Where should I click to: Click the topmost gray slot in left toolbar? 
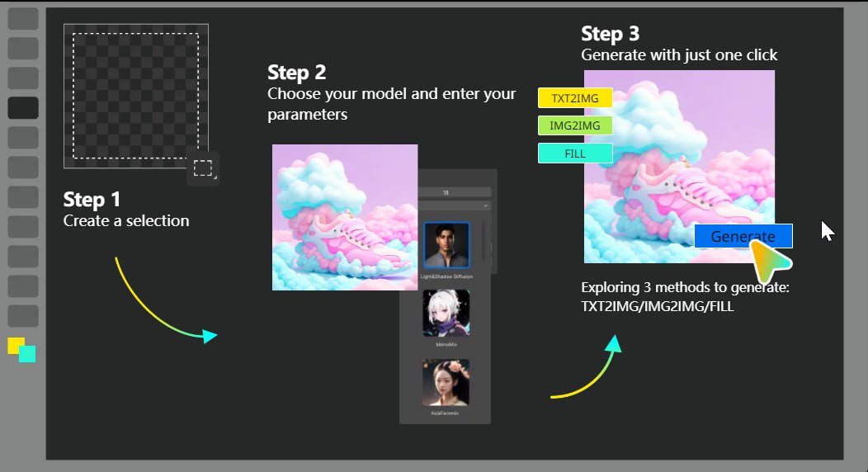[23, 18]
